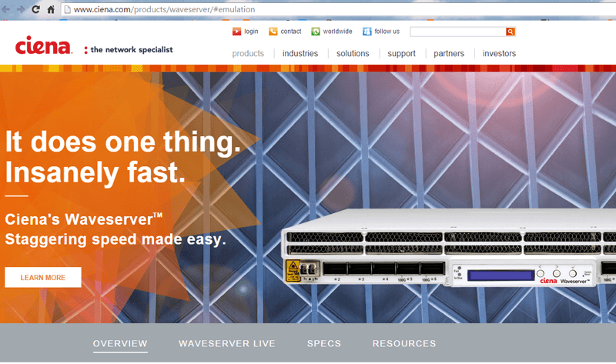616x364 pixels.
Task: Click the browser back arrow
Action: click(5, 9)
